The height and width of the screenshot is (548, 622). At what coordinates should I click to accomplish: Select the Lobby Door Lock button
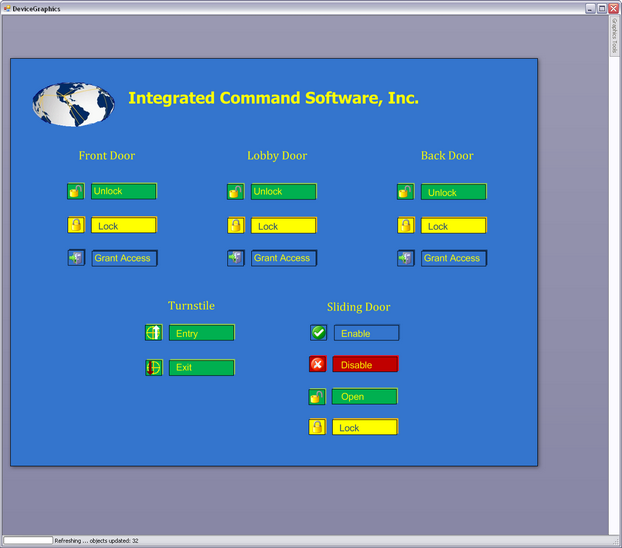pyautogui.click(x=284, y=225)
